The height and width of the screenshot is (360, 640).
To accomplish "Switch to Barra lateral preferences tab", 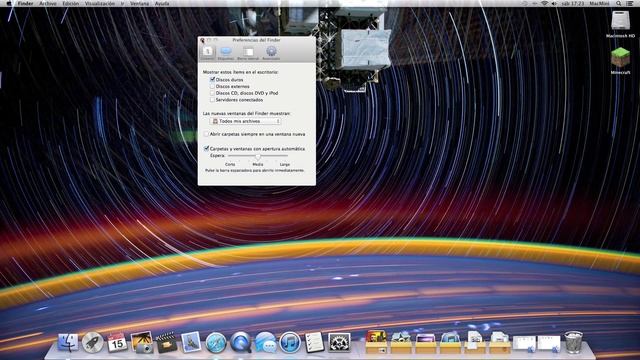I will (x=248, y=53).
